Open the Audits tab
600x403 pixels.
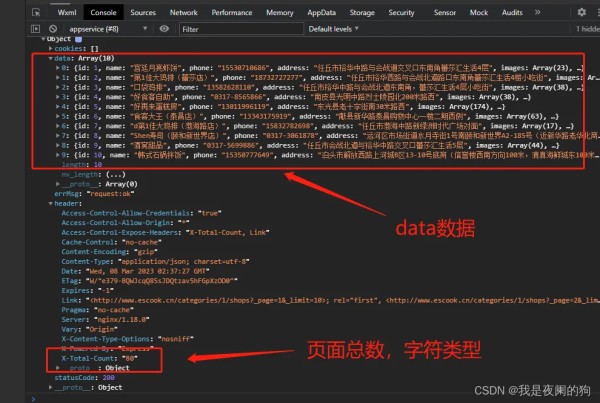(x=512, y=13)
